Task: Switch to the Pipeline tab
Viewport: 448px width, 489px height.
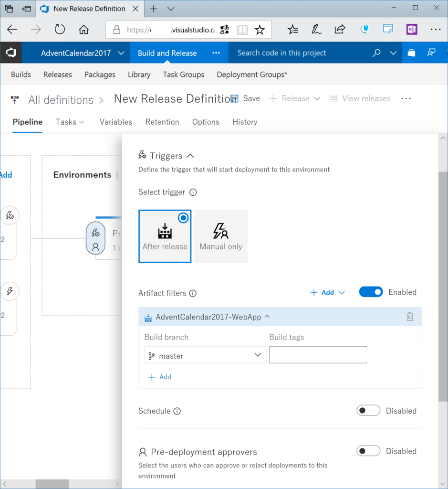Action: tap(27, 122)
